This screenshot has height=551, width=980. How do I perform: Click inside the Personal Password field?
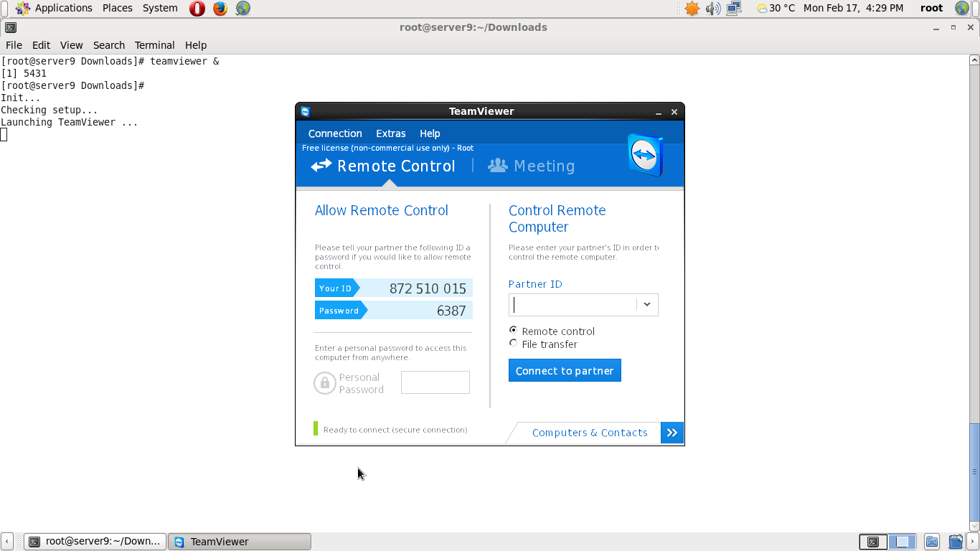[x=435, y=382]
